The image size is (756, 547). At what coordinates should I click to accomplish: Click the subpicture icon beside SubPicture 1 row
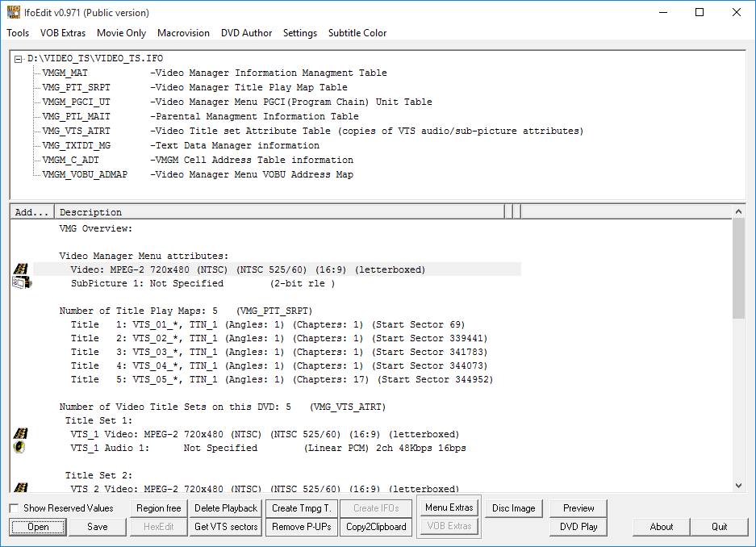pyautogui.click(x=22, y=282)
